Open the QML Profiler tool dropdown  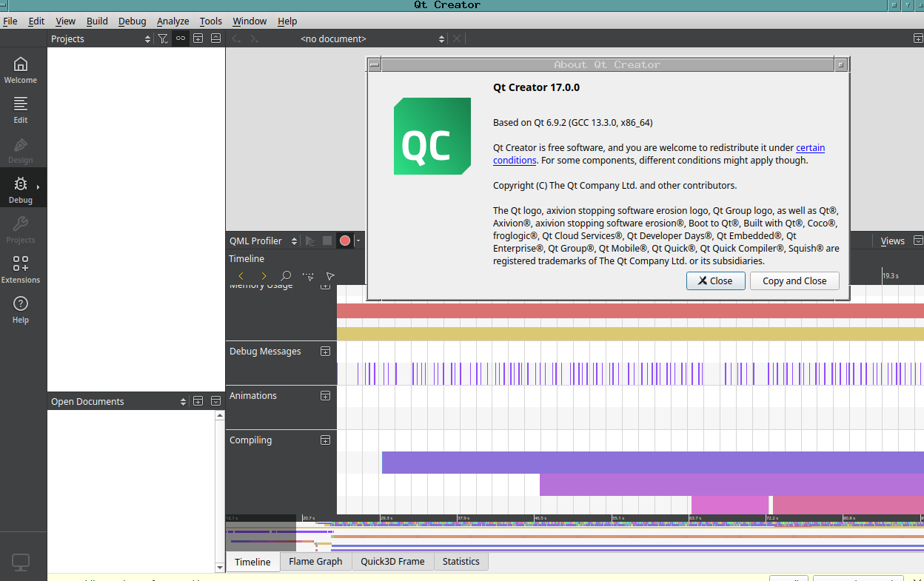263,241
